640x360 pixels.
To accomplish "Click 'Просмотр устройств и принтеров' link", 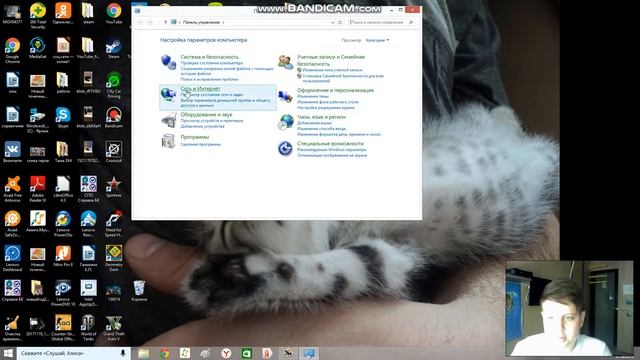I will click(x=212, y=121).
